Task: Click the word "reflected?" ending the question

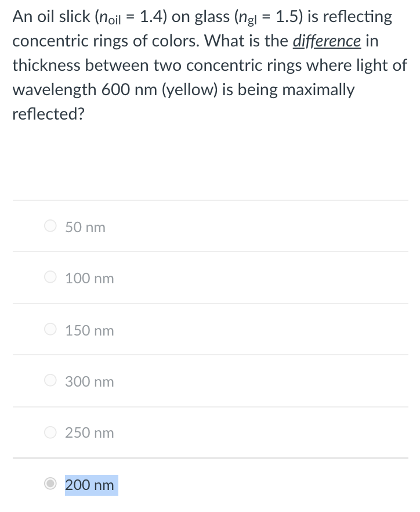Action: point(48,114)
